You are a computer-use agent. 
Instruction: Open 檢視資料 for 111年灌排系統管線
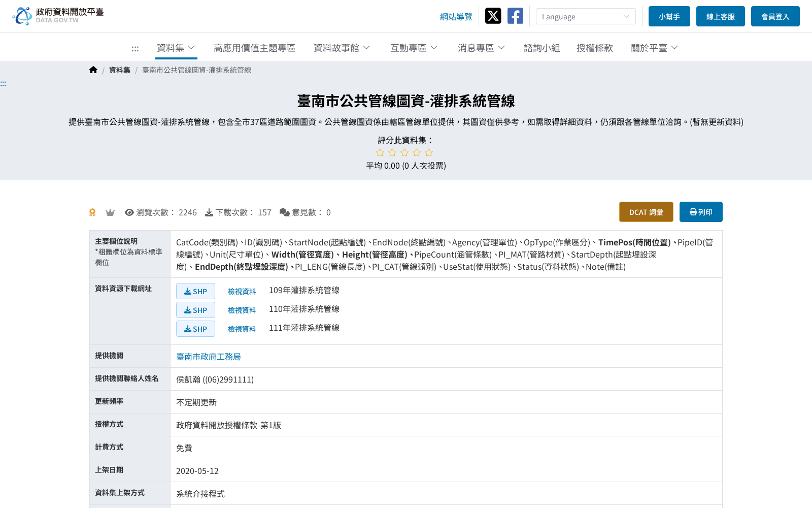click(x=242, y=329)
